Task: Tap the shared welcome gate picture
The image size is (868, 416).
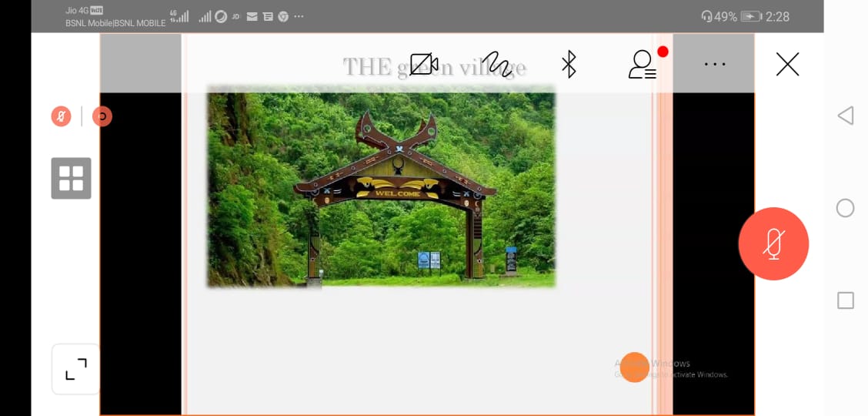Action: coord(381,186)
